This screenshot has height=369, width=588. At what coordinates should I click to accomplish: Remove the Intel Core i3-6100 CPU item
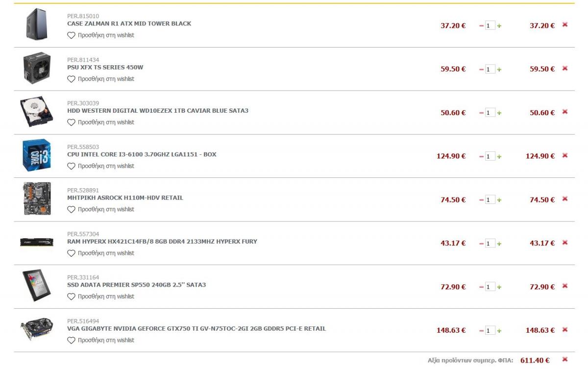565,155
